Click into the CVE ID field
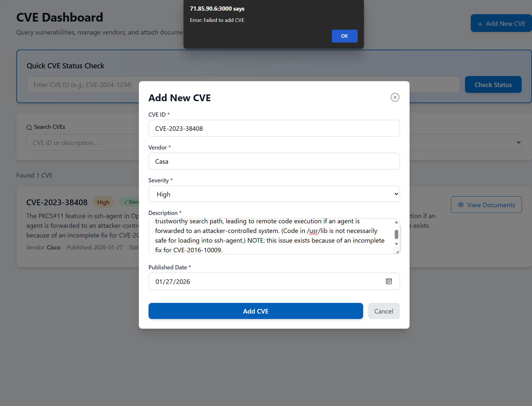 [x=274, y=128]
